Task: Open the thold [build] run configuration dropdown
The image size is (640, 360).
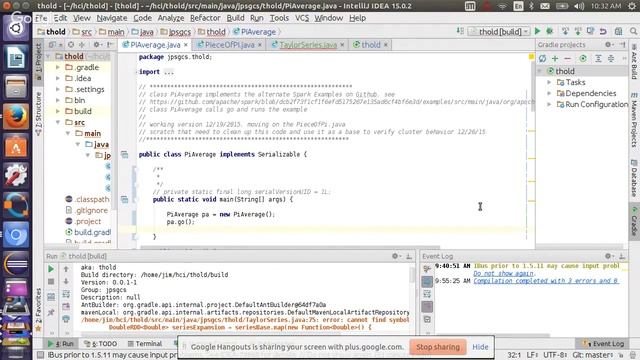Action: click(x=500, y=31)
